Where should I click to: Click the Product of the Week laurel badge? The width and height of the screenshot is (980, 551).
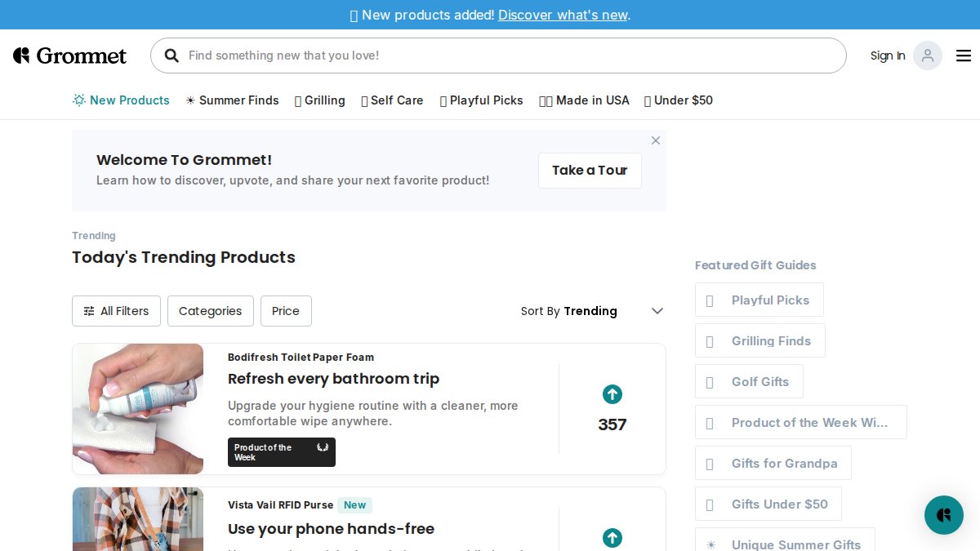point(282,452)
